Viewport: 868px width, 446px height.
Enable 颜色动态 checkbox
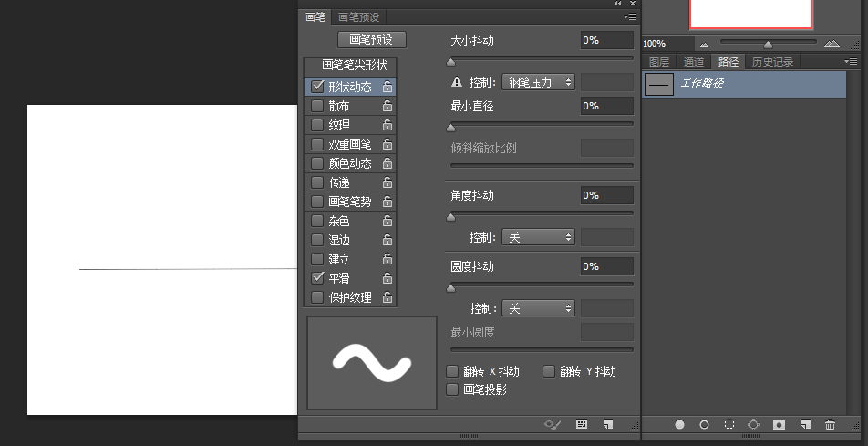pos(317,163)
